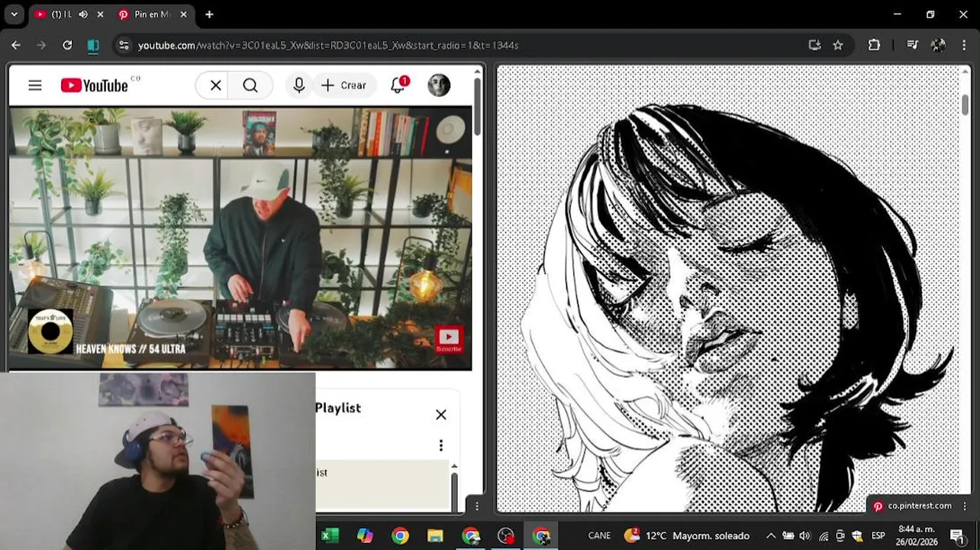
Task: Open the three-dot menu below YouTube panel
Action: coord(477,506)
